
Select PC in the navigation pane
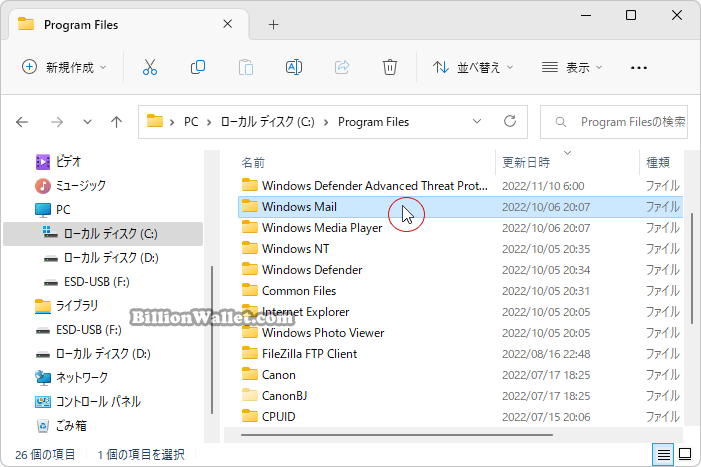point(53,210)
